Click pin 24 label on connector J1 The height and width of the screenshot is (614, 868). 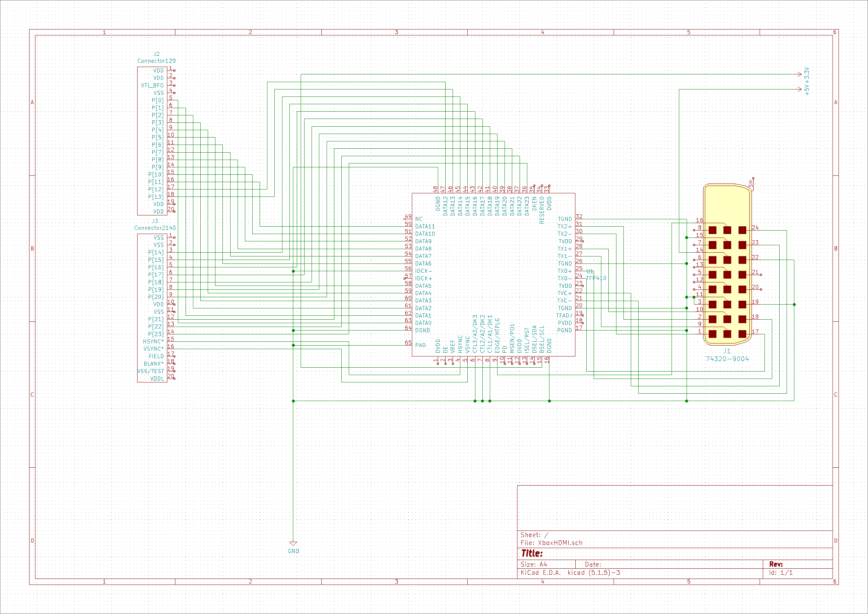tap(755, 228)
